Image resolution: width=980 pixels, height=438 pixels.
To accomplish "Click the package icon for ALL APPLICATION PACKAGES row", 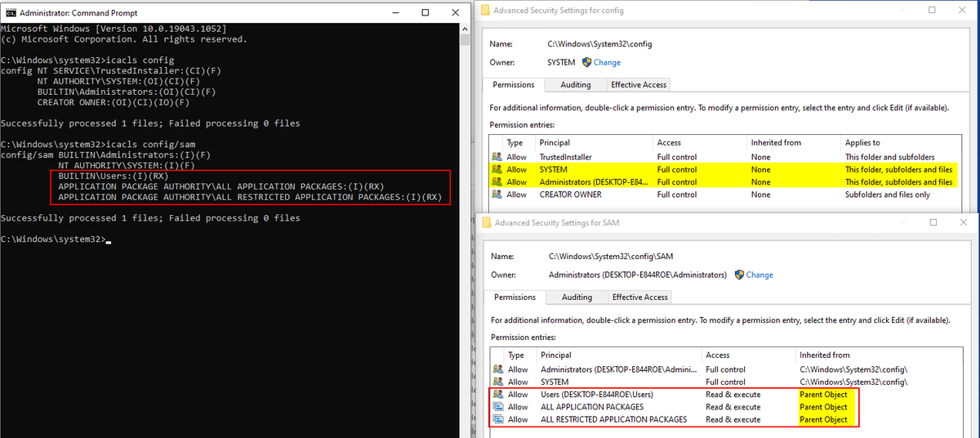I will (498, 407).
